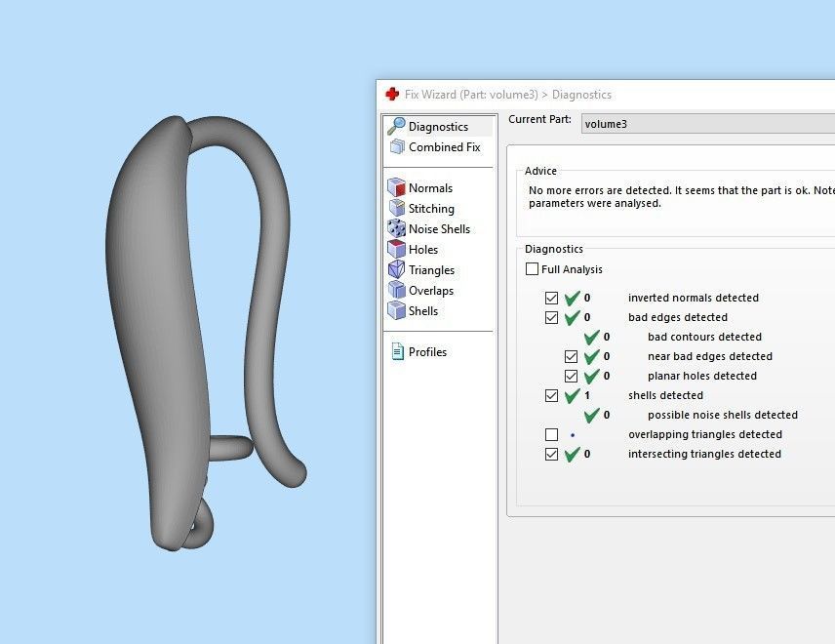Viewport: 835px width, 644px height.
Task: Click 'shells detected' text
Action: point(665,395)
